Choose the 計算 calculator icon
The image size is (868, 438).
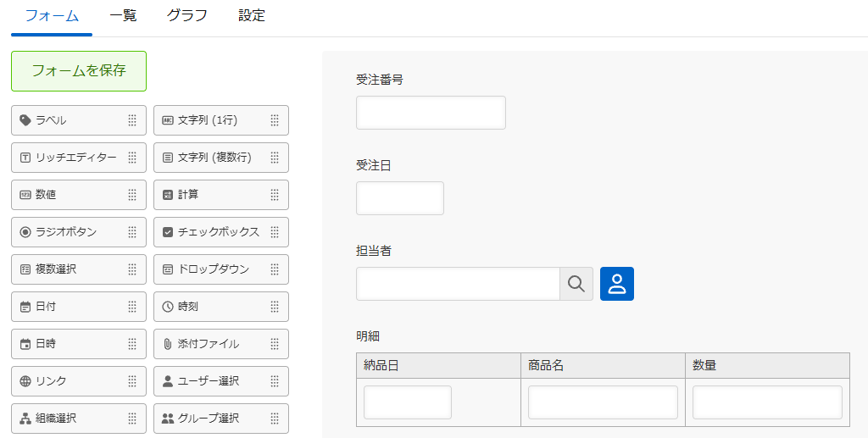pos(168,195)
